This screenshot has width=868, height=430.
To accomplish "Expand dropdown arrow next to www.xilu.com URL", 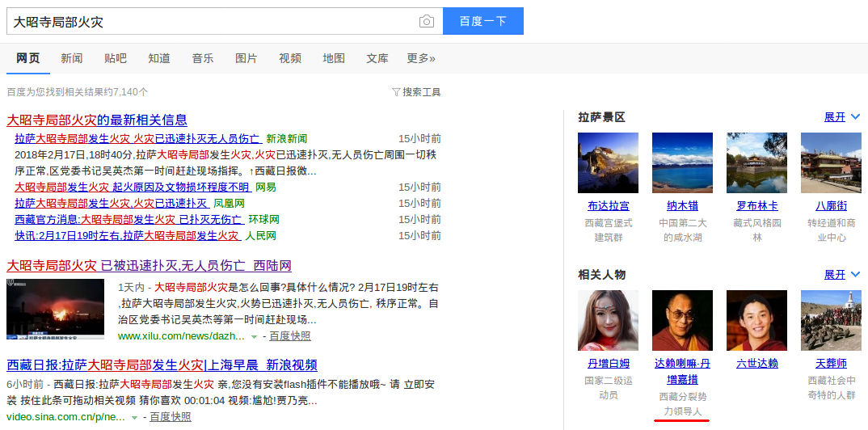I will [254, 336].
